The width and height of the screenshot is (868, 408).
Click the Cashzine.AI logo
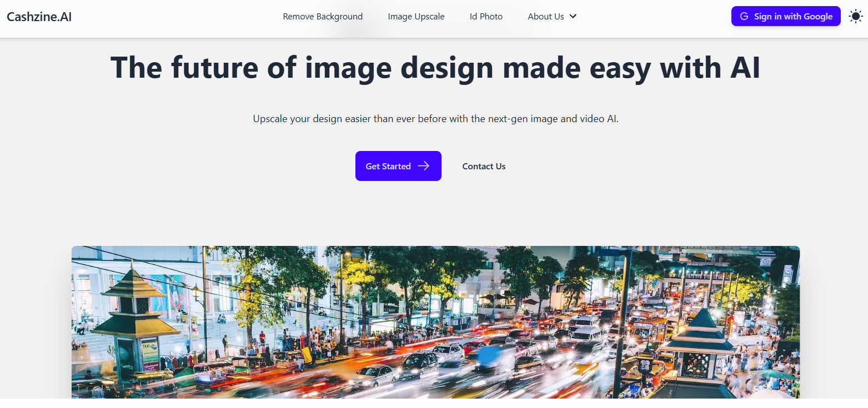[39, 17]
